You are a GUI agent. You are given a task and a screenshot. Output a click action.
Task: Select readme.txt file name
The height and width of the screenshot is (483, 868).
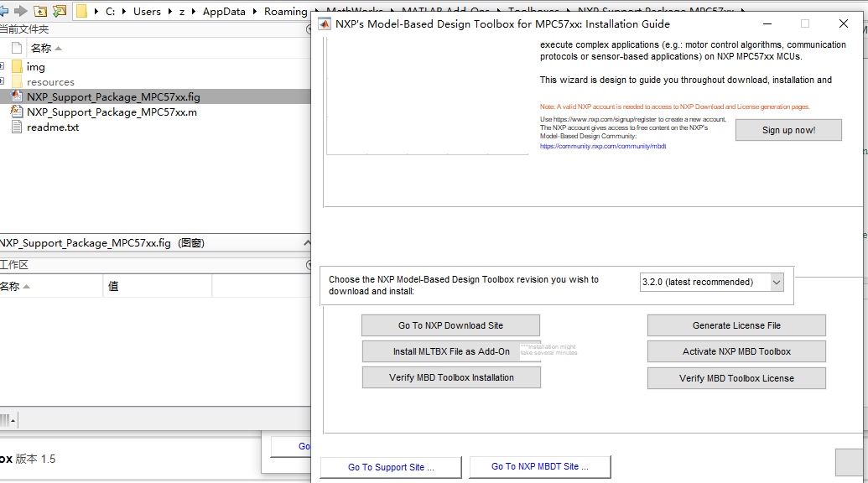[x=53, y=127]
